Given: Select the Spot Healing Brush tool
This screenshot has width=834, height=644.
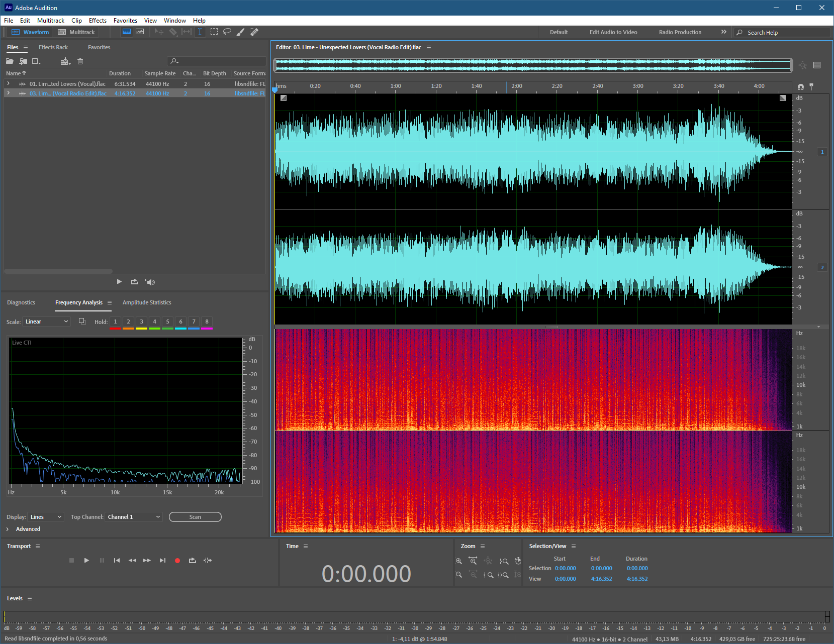Looking at the screenshot, I should [254, 32].
